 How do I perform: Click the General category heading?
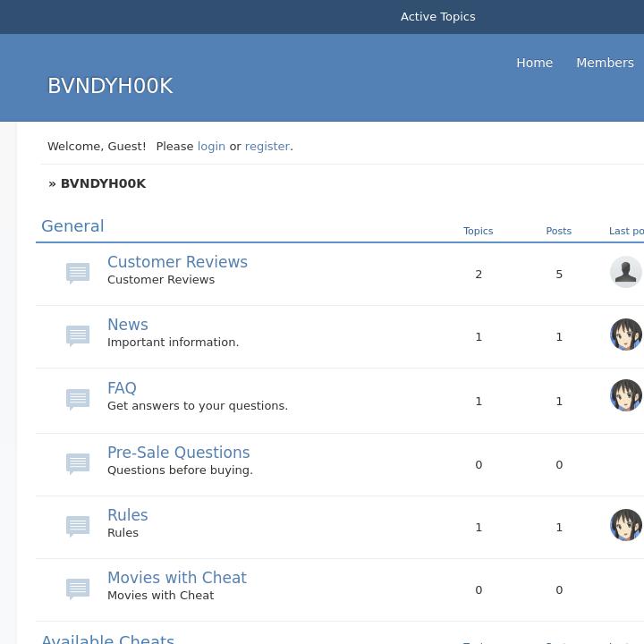tap(72, 226)
